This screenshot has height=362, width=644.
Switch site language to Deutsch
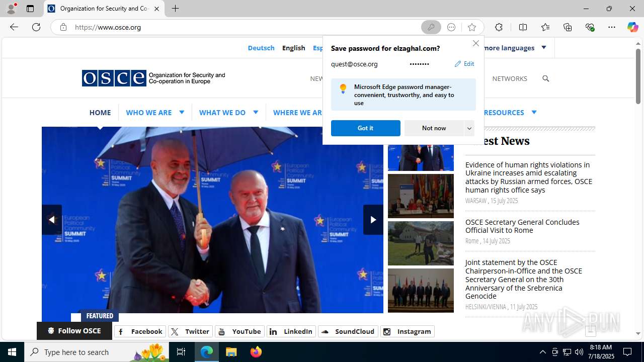(261, 48)
